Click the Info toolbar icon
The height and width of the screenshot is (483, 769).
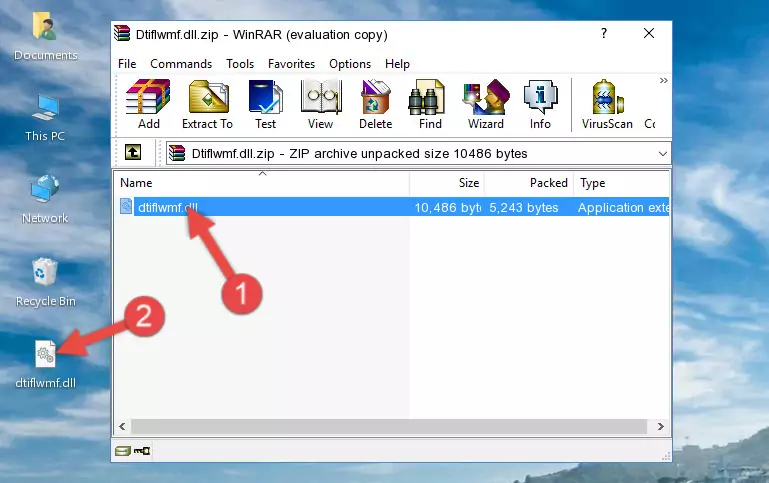tap(540, 104)
